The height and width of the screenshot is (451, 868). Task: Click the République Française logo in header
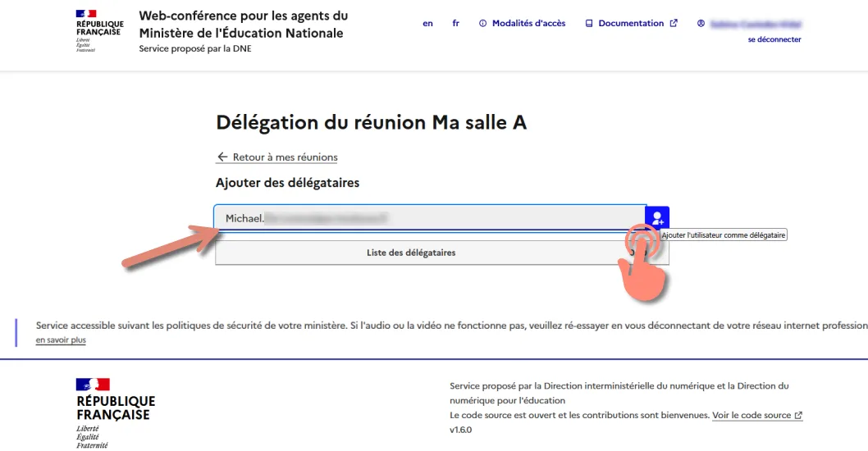pyautogui.click(x=99, y=31)
